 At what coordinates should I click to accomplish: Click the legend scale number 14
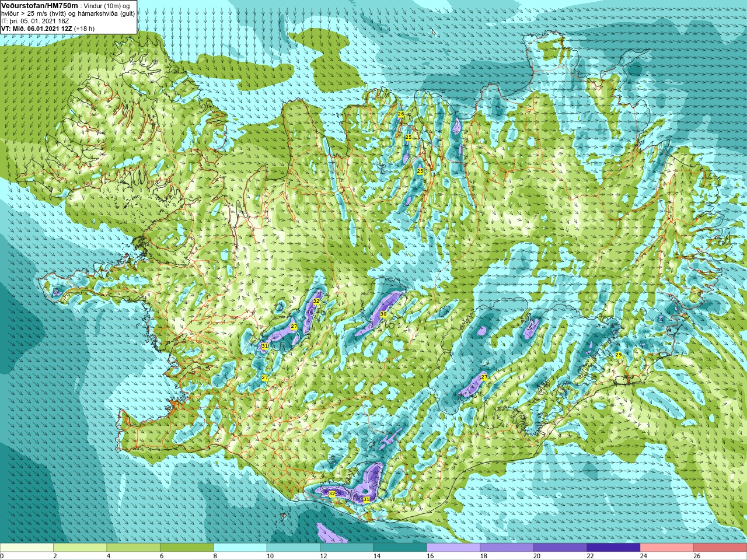[x=377, y=556]
